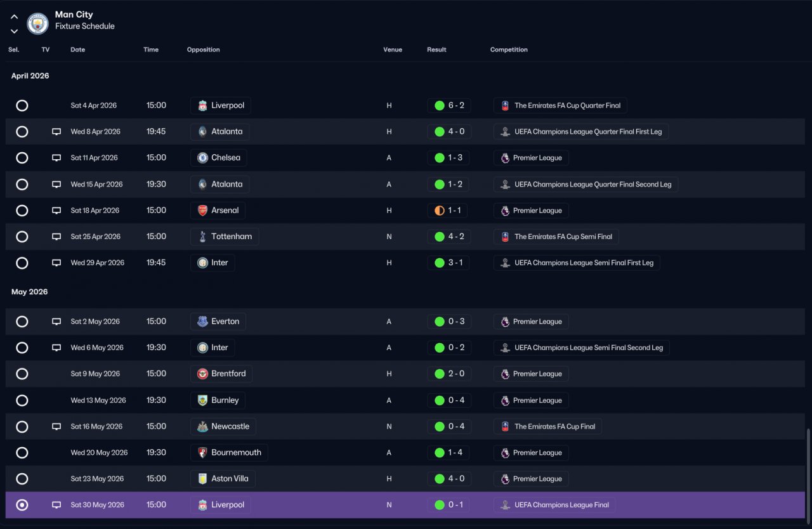
Task: Click Inter crest in 29 Apr fixture
Action: pyautogui.click(x=202, y=263)
